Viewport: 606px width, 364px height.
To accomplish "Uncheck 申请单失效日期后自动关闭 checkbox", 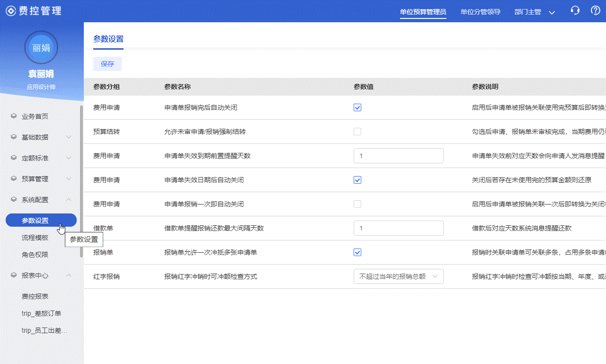I will 357,180.
